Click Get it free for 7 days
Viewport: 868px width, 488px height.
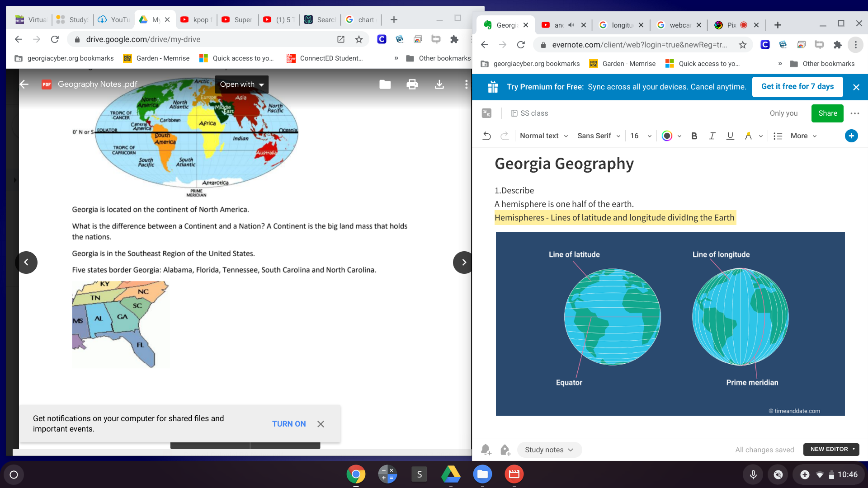click(x=797, y=87)
